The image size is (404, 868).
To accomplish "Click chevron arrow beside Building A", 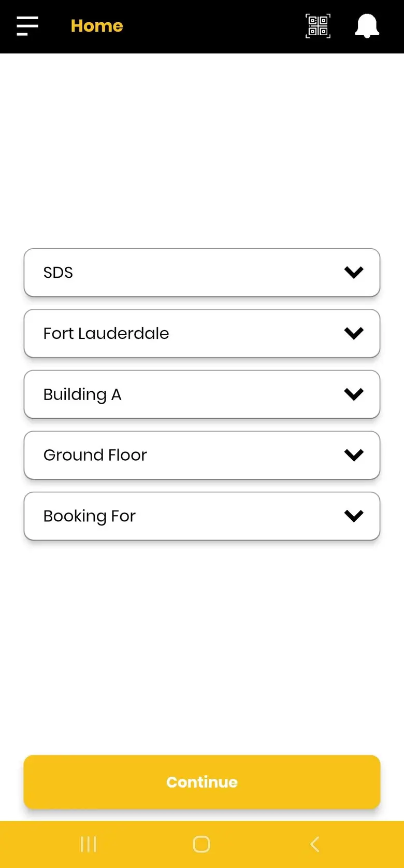I will [354, 394].
